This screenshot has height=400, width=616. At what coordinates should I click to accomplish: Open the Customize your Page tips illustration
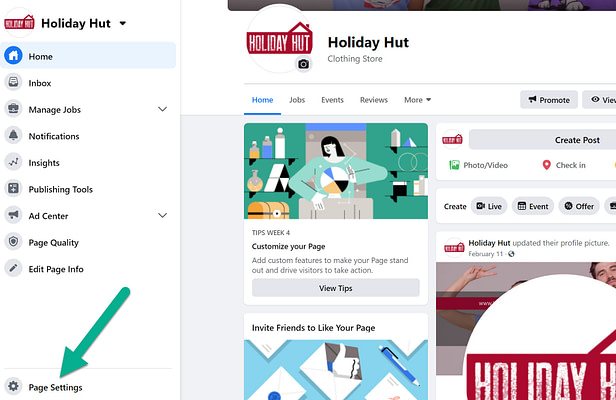[x=336, y=171]
